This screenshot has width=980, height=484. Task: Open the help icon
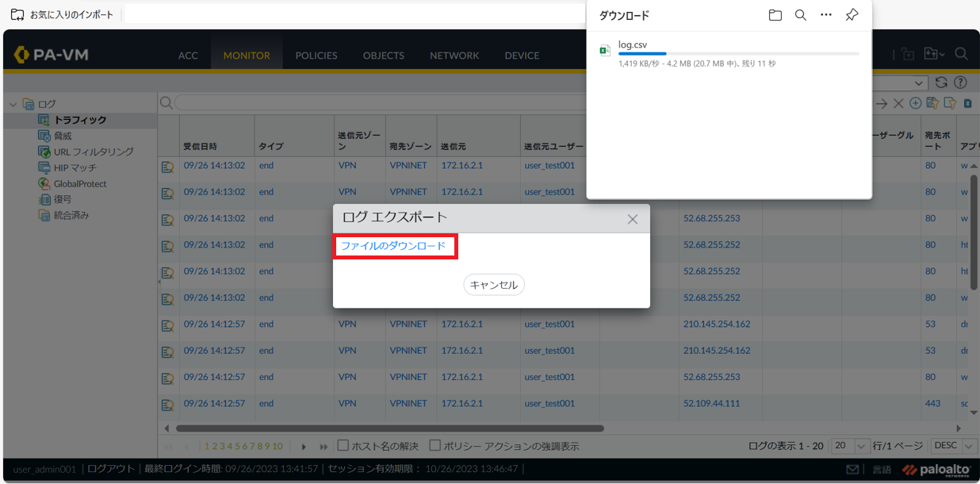pos(960,83)
